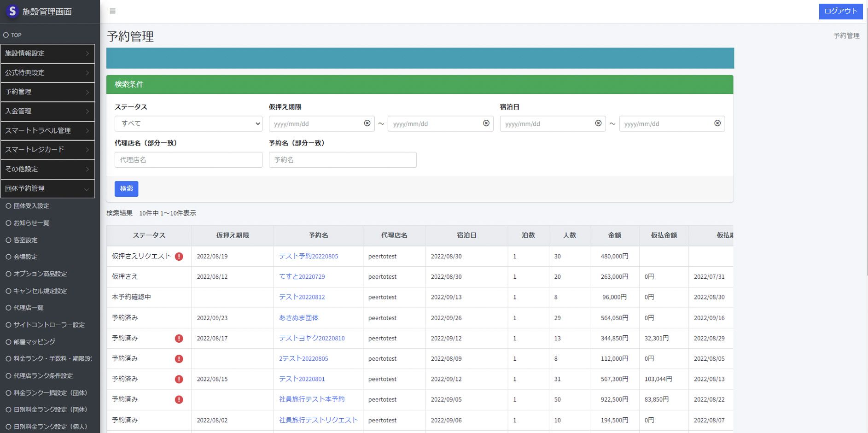Viewport: 868px width, 433px height.
Task: Open the ステータス dropdown
Action: [188, 123]
